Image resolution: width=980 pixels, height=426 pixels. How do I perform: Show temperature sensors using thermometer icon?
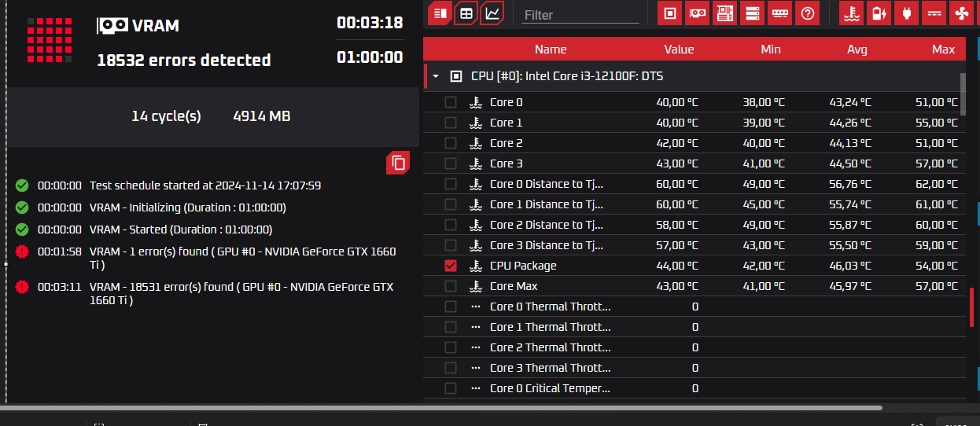(852, 13)
